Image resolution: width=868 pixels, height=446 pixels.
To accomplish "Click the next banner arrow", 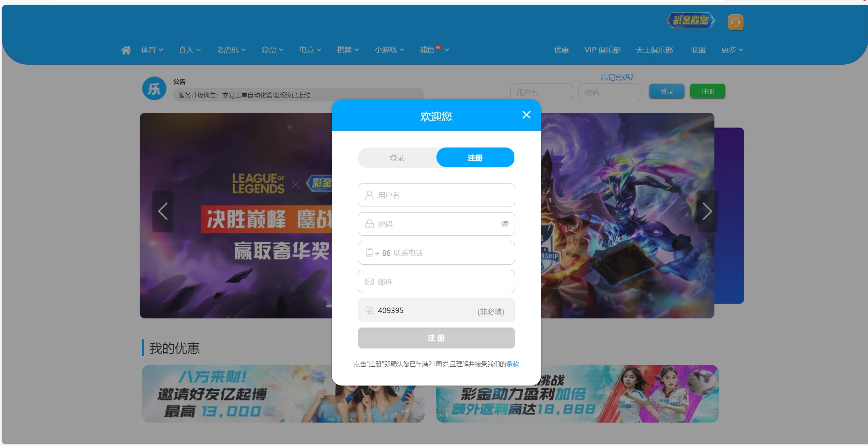I will (707, 211).
